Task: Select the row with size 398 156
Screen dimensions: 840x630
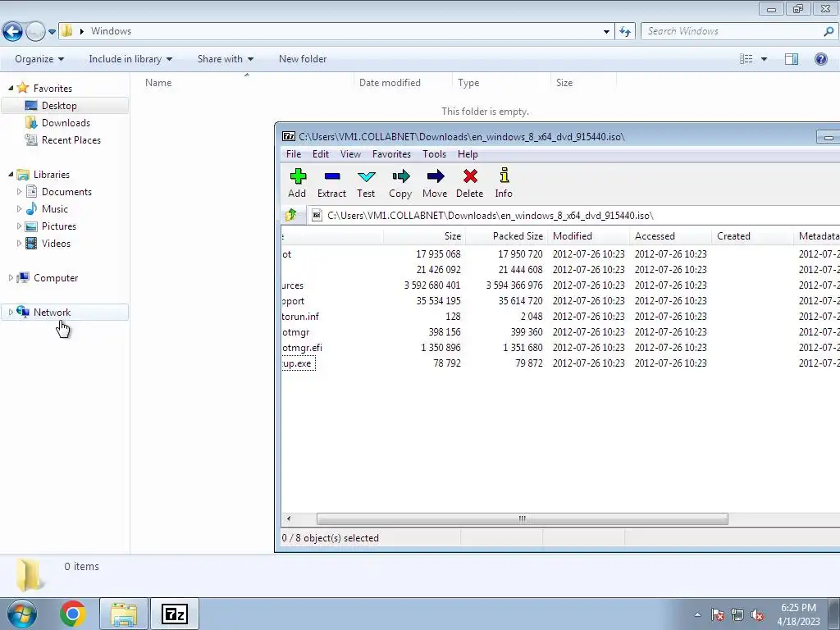Action: coord(560,332)
